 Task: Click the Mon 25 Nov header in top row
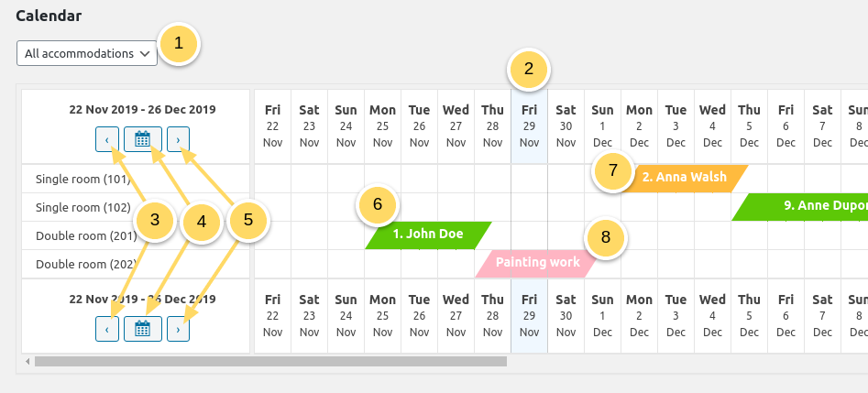tap(382, 126)
